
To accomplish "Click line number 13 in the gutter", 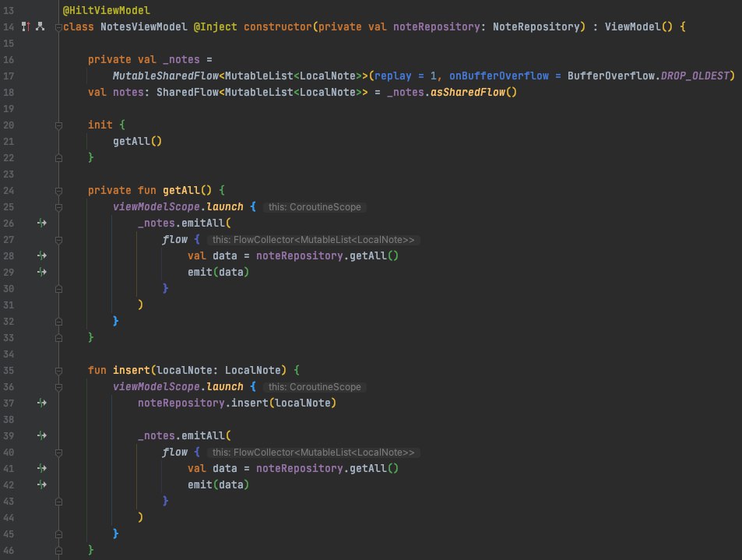I will 9,10.
